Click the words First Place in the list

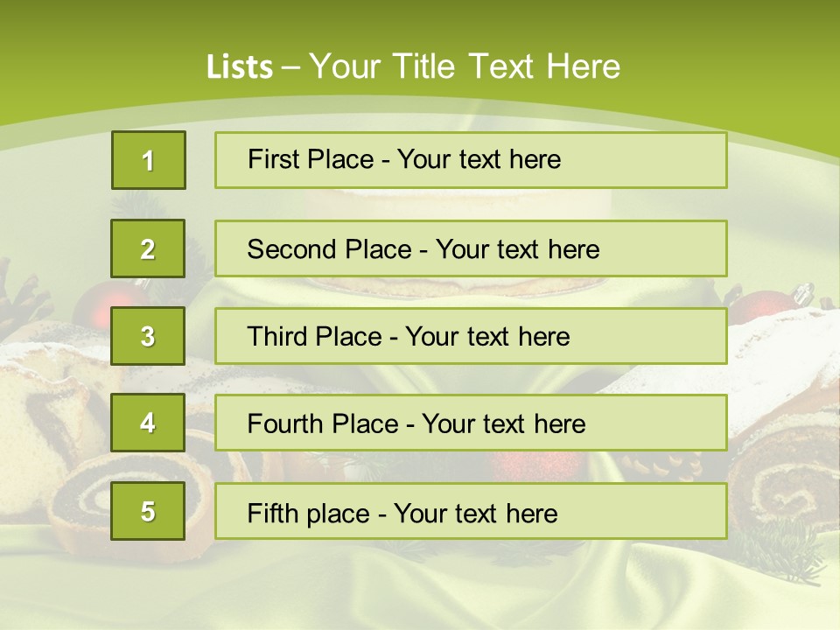[310, 159]
